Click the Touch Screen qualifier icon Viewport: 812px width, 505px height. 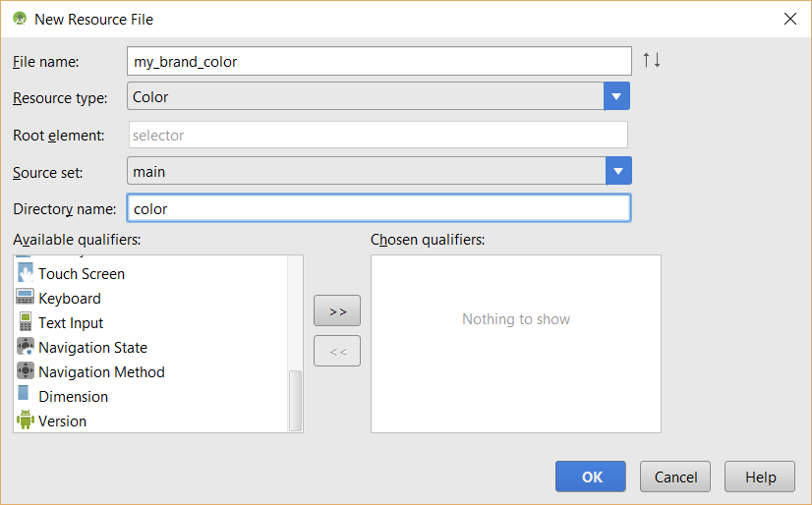click(x=26, y=274)
